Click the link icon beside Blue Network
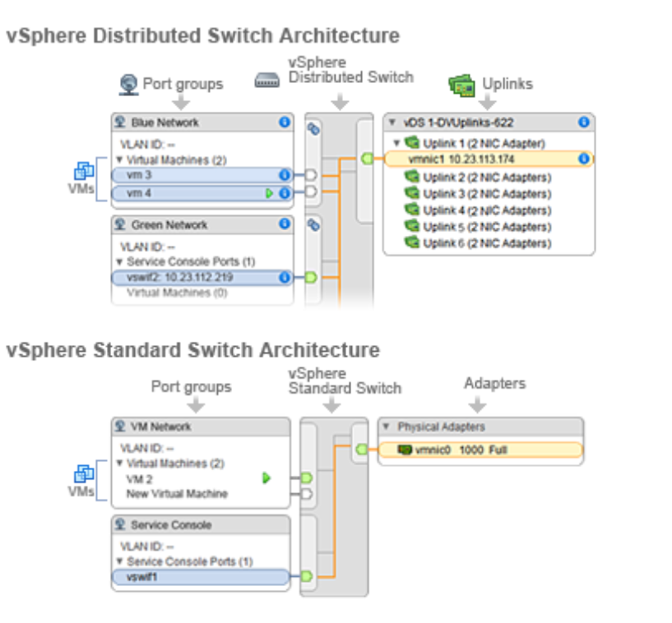Screen dimensions: 672x623 pyautogui.click(x=313, y=128)
